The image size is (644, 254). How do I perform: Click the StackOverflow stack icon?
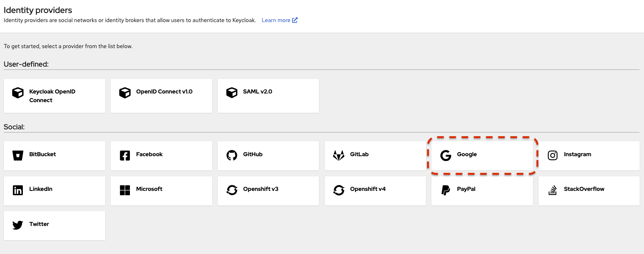553,190
